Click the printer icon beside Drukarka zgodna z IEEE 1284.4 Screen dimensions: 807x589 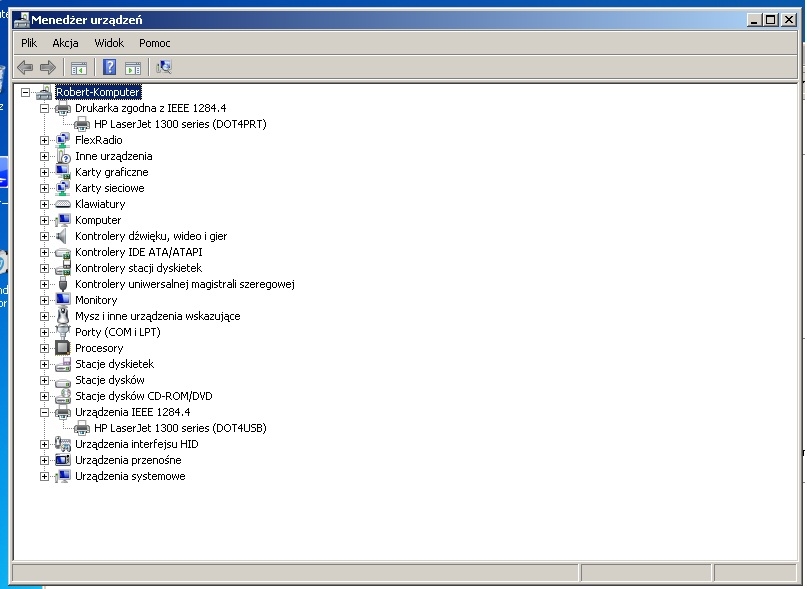[63, 108]
